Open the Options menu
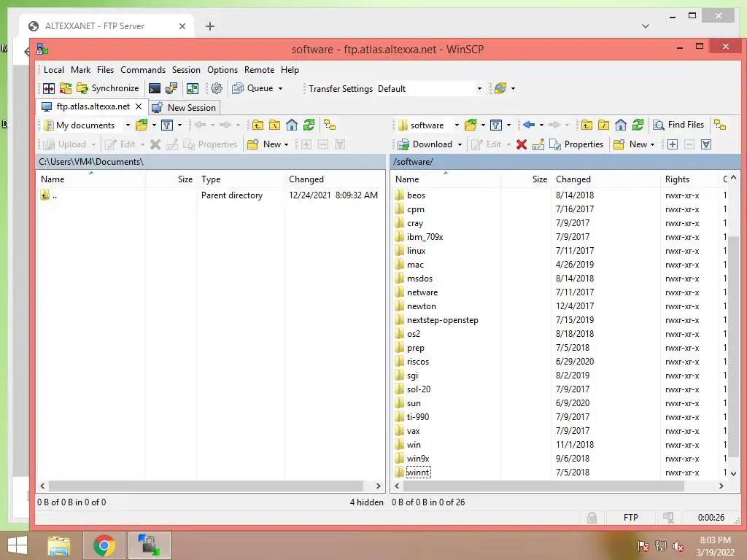Screen dimensions: 747x560 click(222, 70)
